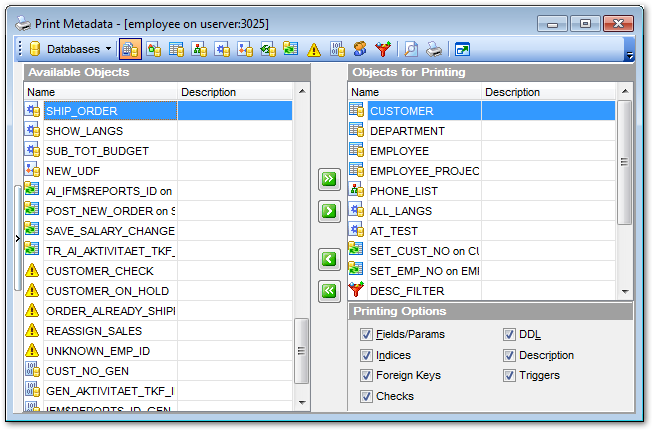Click the red funnel filters toolbar icon

pyautogui.click(x=382, y=48)
